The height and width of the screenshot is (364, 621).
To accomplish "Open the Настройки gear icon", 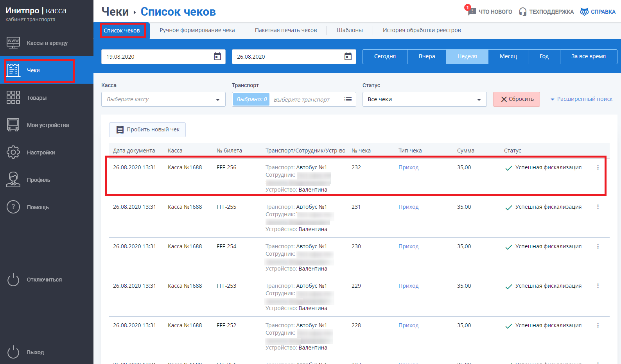I will tap(13, 152).
